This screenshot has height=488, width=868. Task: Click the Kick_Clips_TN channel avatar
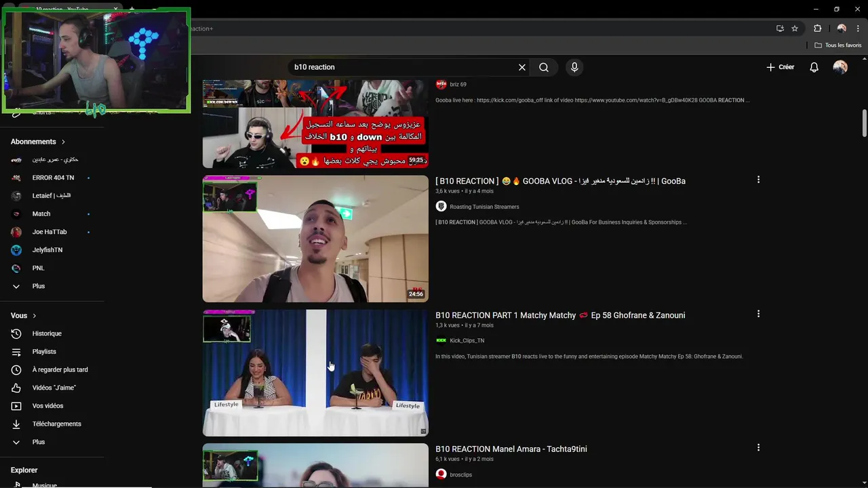pos(441,340)
